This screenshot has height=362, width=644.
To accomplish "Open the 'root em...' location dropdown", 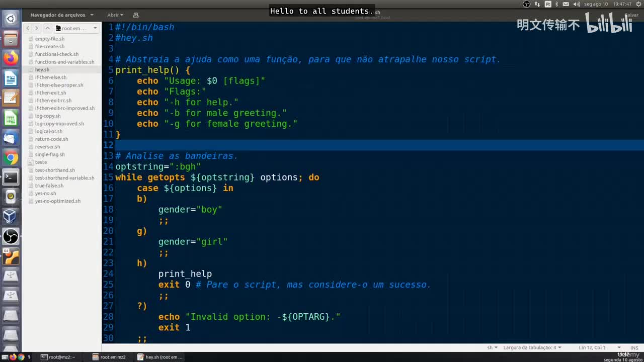I will point(76,28).
